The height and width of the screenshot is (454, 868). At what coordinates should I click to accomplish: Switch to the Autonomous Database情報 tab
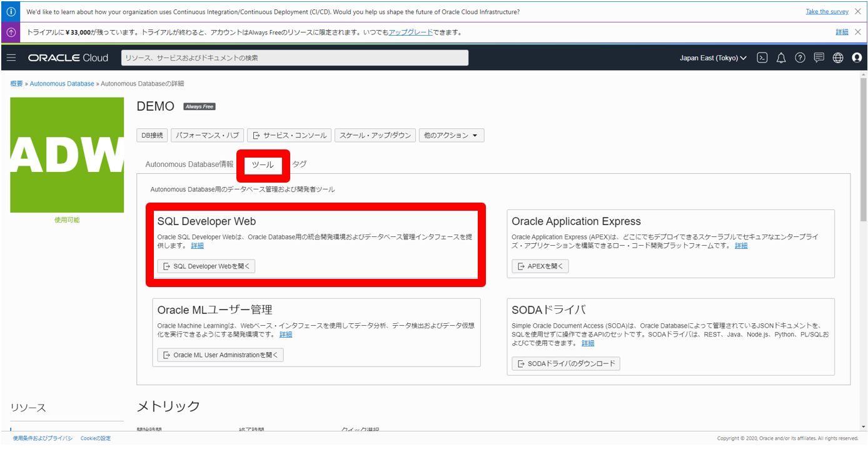click(189, 164)
